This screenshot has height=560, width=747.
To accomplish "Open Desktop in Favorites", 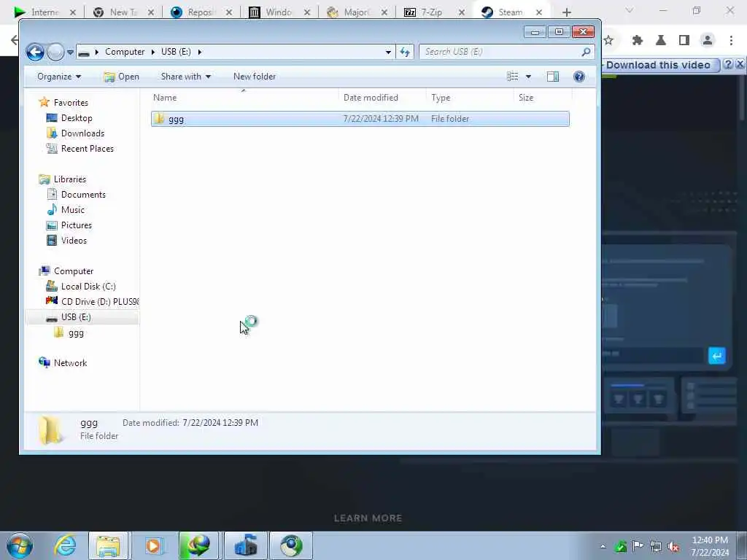I will [76, 117].
